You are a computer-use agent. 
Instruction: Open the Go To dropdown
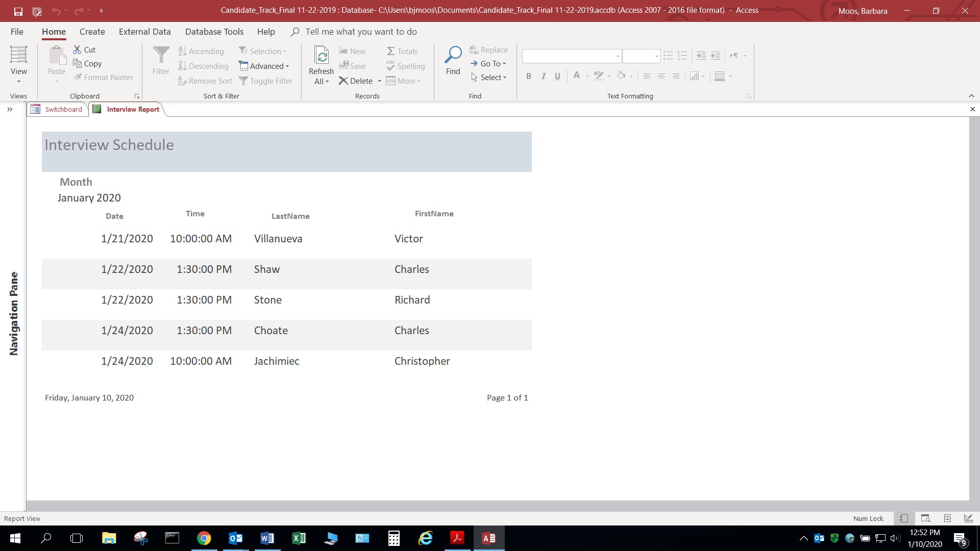(x=493, y=64)
